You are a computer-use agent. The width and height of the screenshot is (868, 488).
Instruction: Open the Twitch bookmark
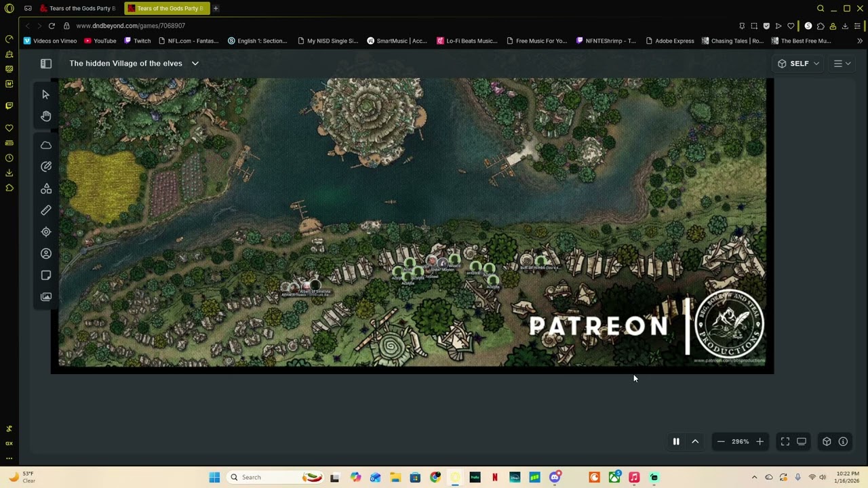[x=138, y=41]
